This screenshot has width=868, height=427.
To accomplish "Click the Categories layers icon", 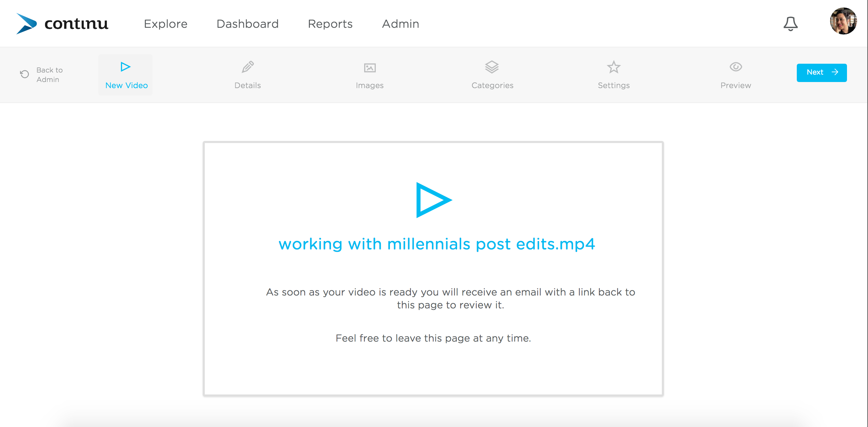I will 492,67.
